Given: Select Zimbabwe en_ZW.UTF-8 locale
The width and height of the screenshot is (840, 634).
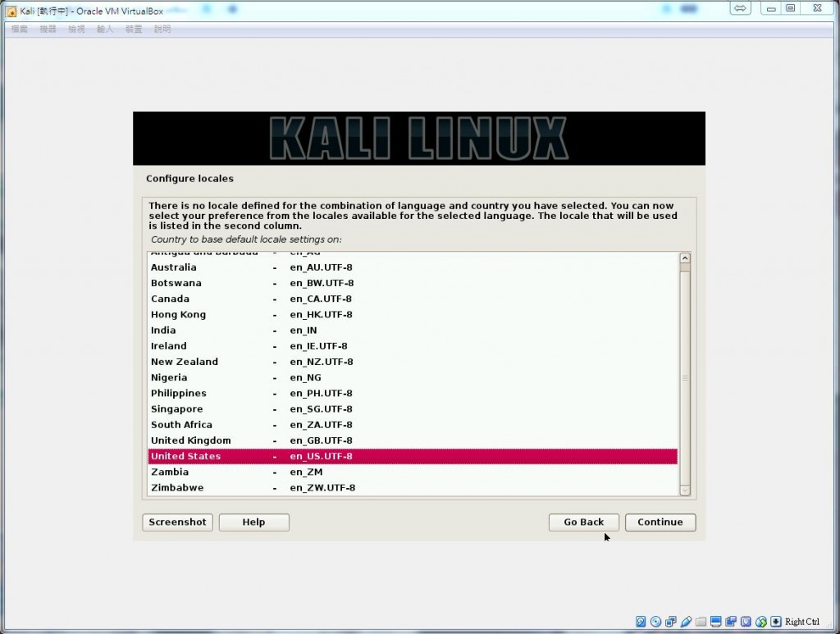Looking at the screenshot, I should (x=413, y=488).
